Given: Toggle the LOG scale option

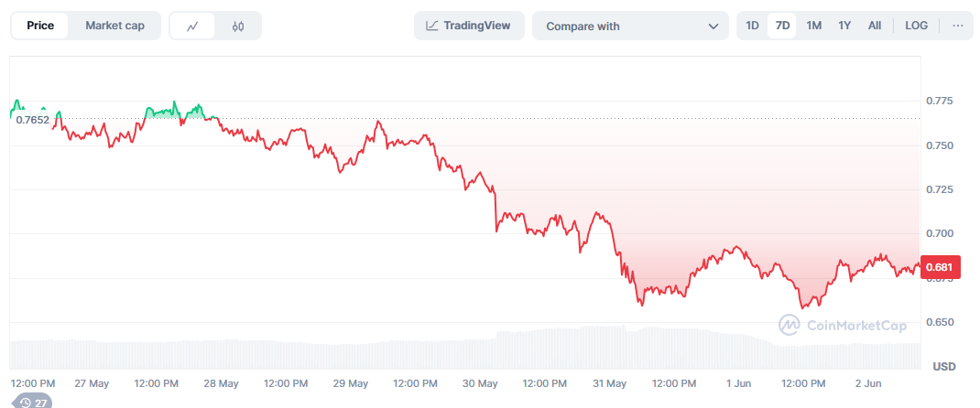Looking at the screenshot, I should [x=916, y=26].
